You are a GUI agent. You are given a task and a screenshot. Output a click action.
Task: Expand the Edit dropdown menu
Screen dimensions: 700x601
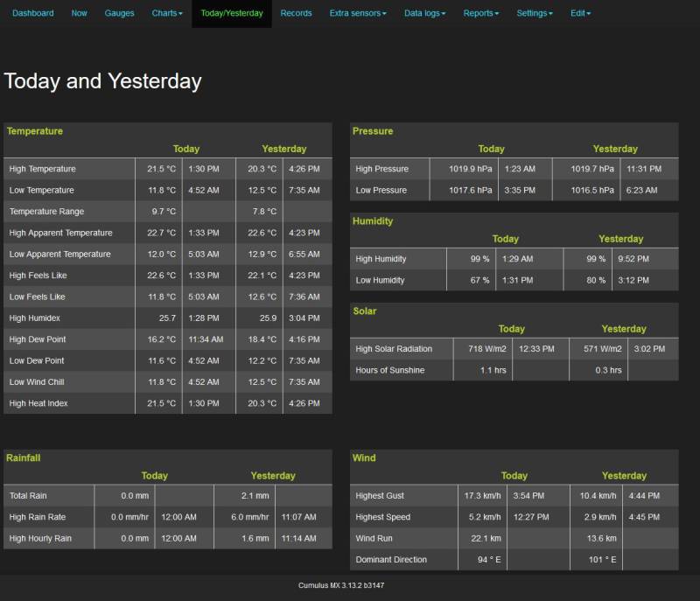pos(579,13)
